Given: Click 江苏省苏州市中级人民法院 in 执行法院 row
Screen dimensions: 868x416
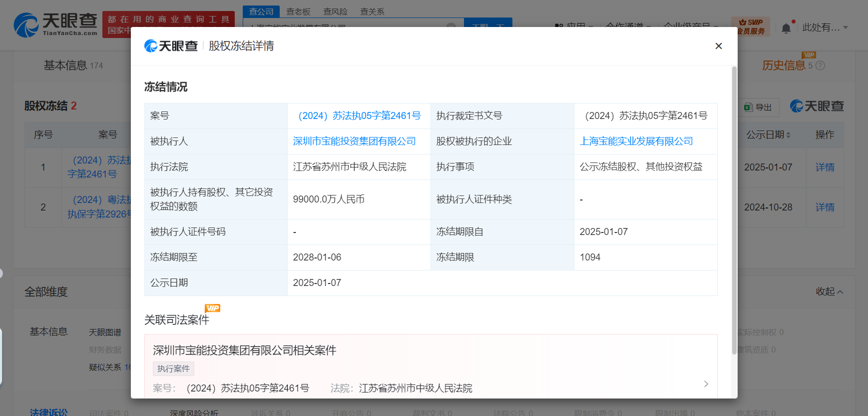Looking at the screenshot, I should 350,167.
